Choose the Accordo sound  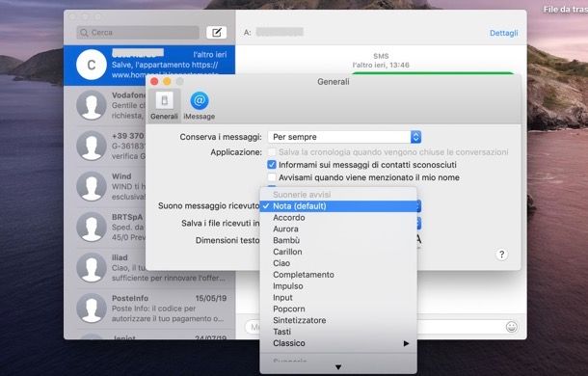coord(338,218)
